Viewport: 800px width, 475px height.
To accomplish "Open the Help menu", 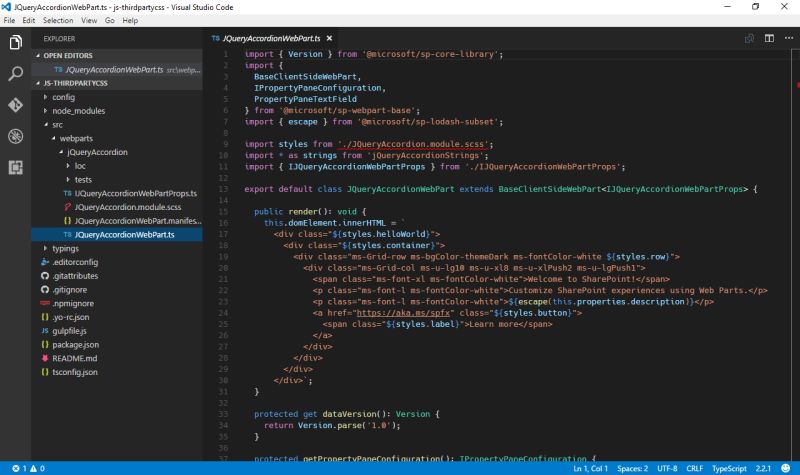I will point(130,20).
